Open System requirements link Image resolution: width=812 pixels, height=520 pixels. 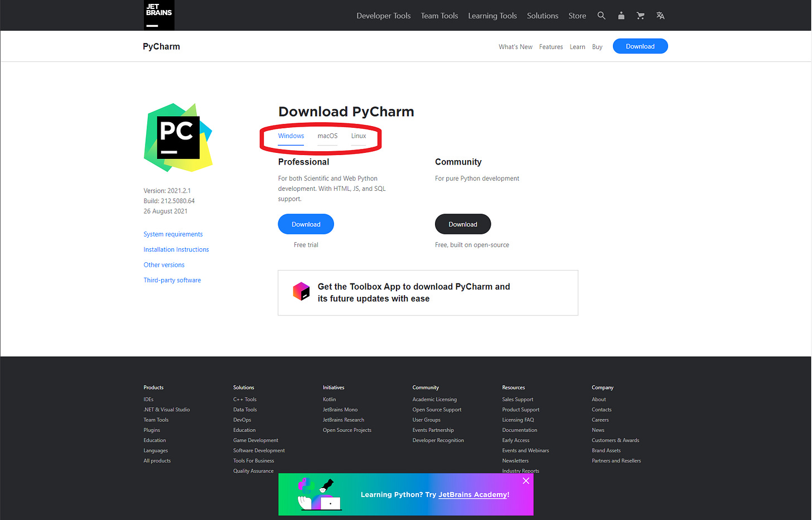click(173, 234)
